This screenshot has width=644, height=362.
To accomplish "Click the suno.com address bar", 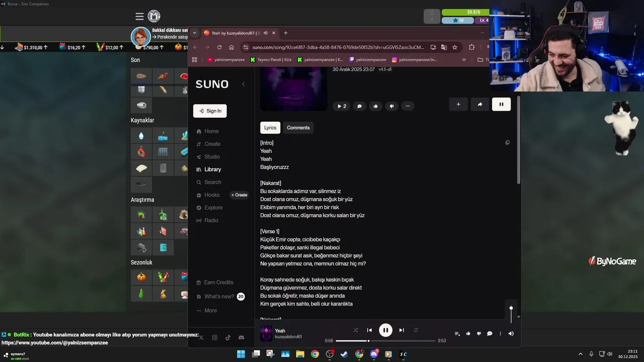I will point(338,47).
